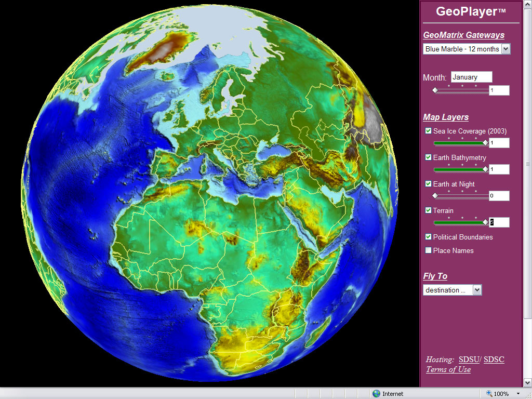Click the GeoMatrix Gateways heading link
Image resolution: width=532 pixels, height=399 pixels.
click(x=463, y=35)
